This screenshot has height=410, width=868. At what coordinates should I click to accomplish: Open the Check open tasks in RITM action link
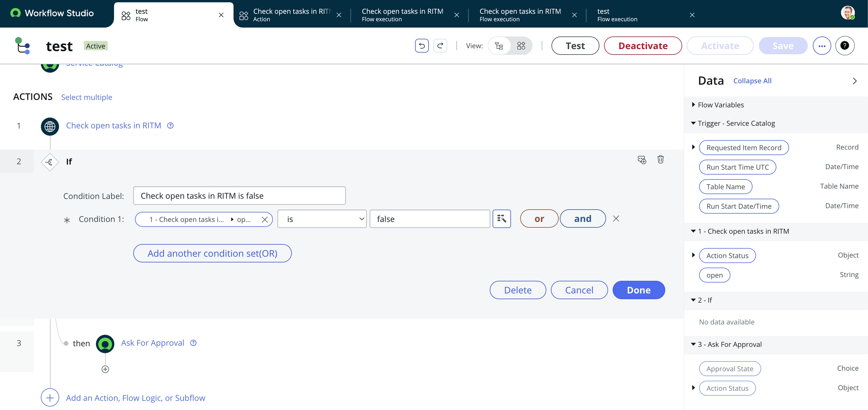coord(113,125)
